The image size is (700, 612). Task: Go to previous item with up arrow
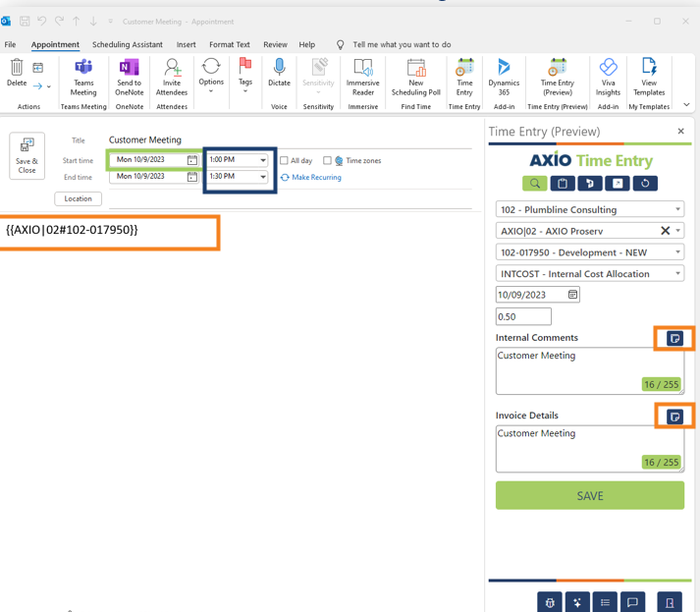click(77, 21)
